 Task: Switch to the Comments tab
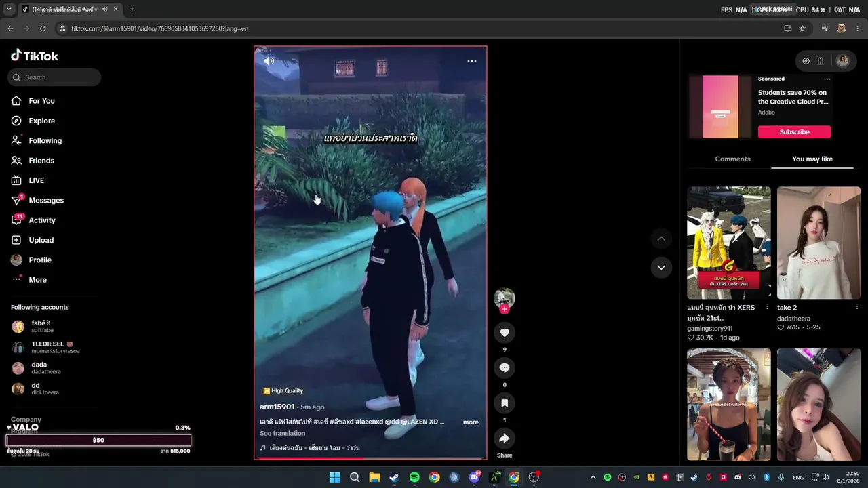pyautogui.click(x=732, y=159)
